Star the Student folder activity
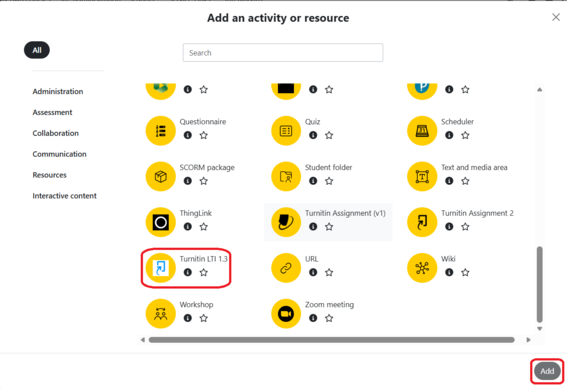Screen dimensions: 567x388 point(329,181)
